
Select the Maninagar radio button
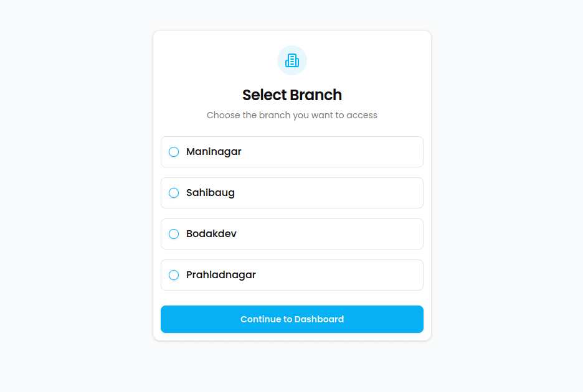173,151
